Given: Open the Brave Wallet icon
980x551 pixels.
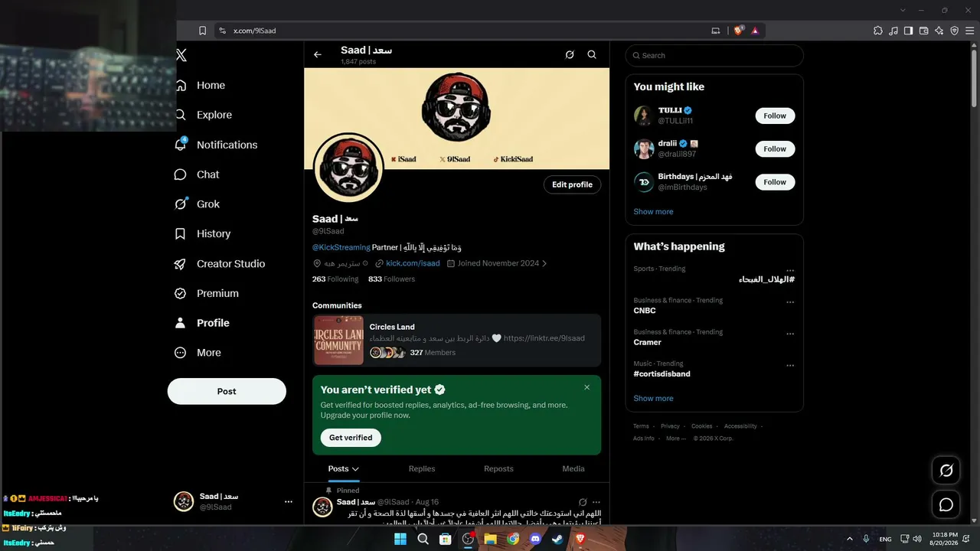Looking at the screenshot, I should (x=923, y=31).
